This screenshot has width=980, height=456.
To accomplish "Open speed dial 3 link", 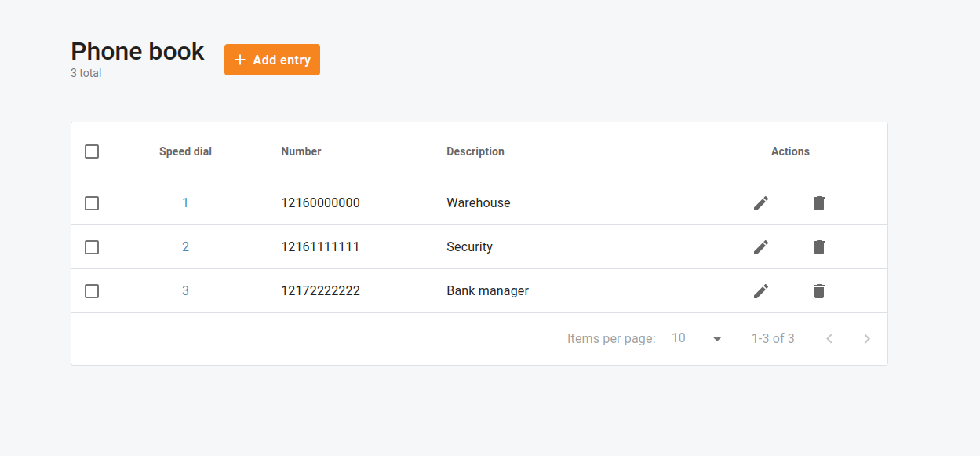I will 185,291.
